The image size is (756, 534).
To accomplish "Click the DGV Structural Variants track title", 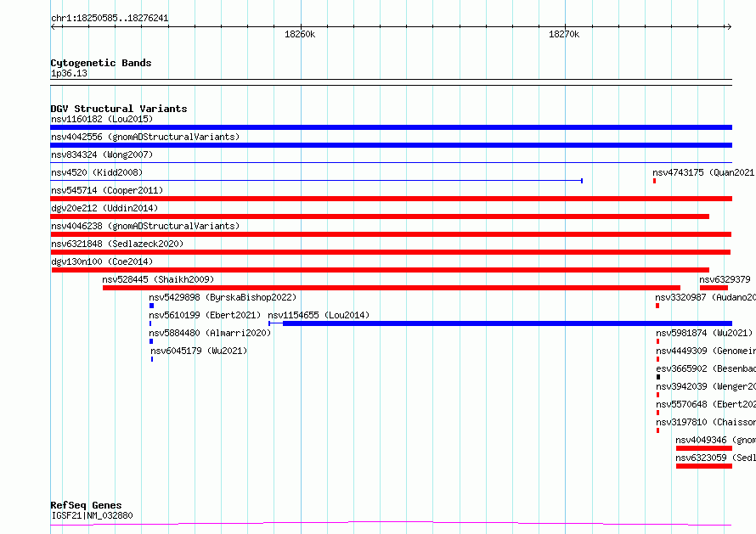I will point(119,109).
